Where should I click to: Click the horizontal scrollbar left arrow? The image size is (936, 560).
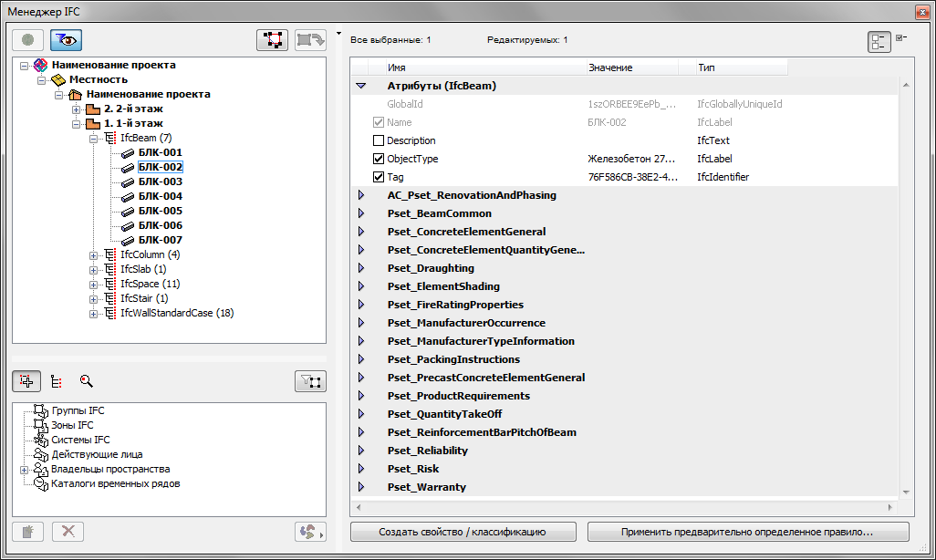point(359,507)
